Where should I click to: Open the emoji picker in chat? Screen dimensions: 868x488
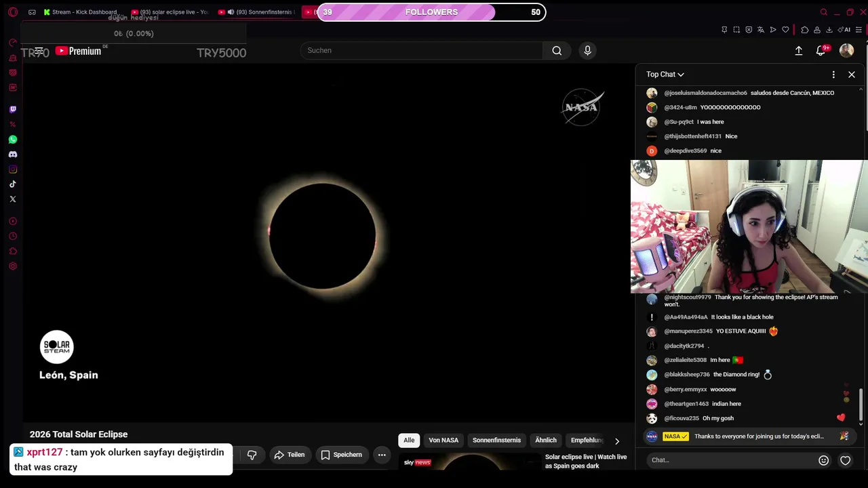click(x=823, y=460)
